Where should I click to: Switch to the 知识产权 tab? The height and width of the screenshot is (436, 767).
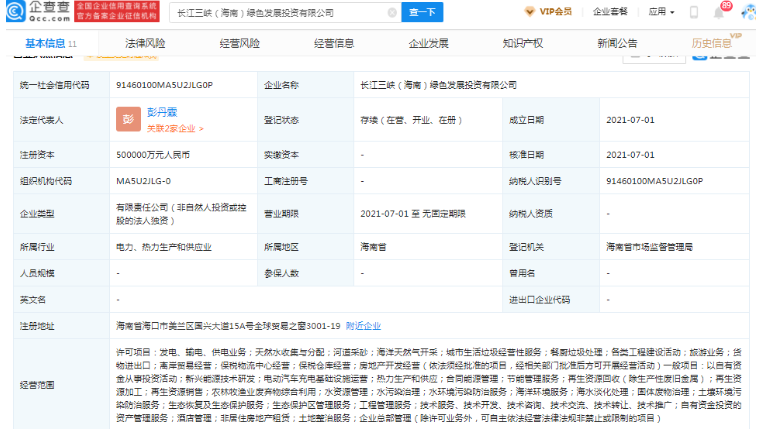(522, 44)
